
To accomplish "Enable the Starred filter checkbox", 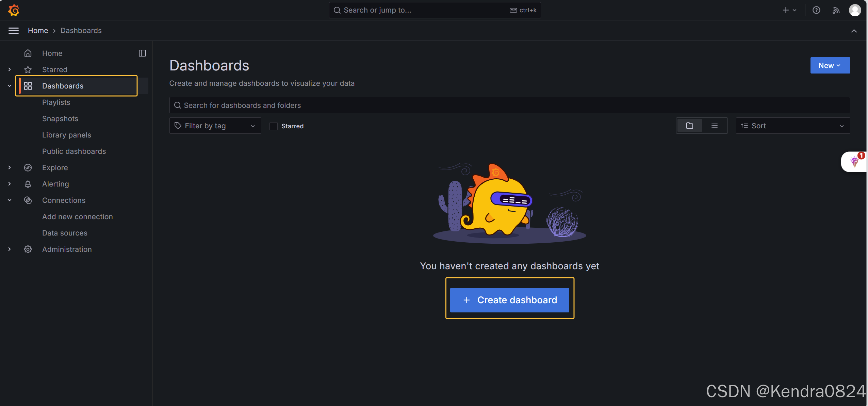I will coord(274,126).
